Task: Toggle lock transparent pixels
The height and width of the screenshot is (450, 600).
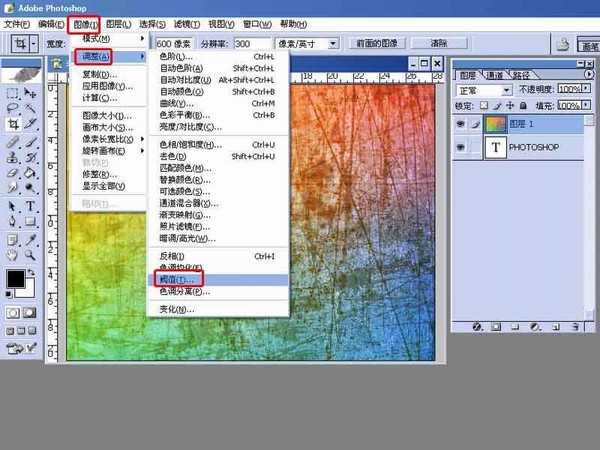Action: coord(484,105)
